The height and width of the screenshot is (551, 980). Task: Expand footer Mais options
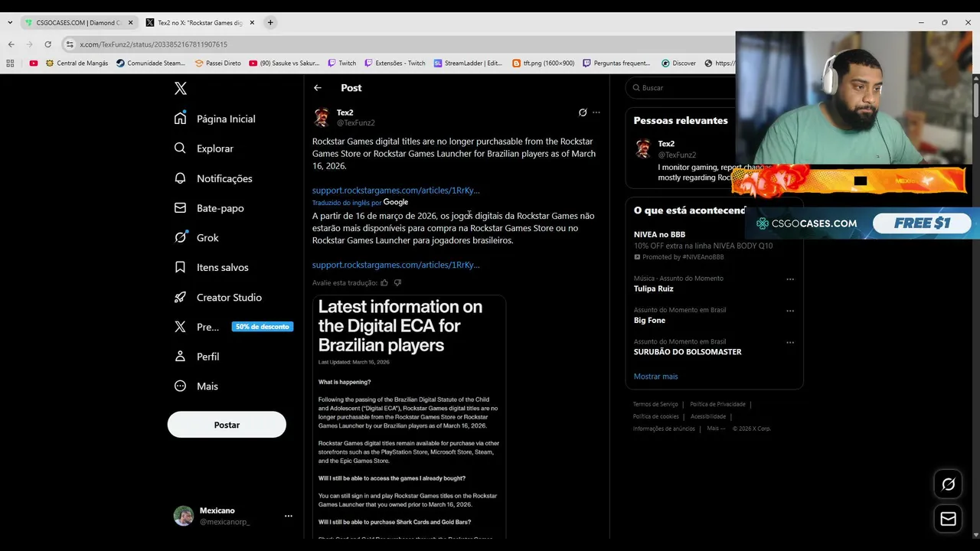pos(716,429)
